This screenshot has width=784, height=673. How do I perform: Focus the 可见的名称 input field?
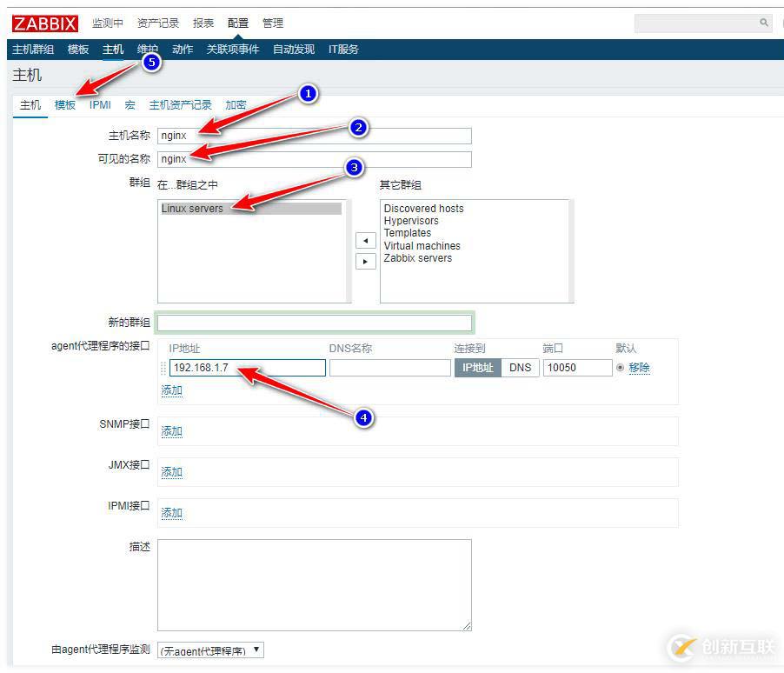[x=315, y=159]
